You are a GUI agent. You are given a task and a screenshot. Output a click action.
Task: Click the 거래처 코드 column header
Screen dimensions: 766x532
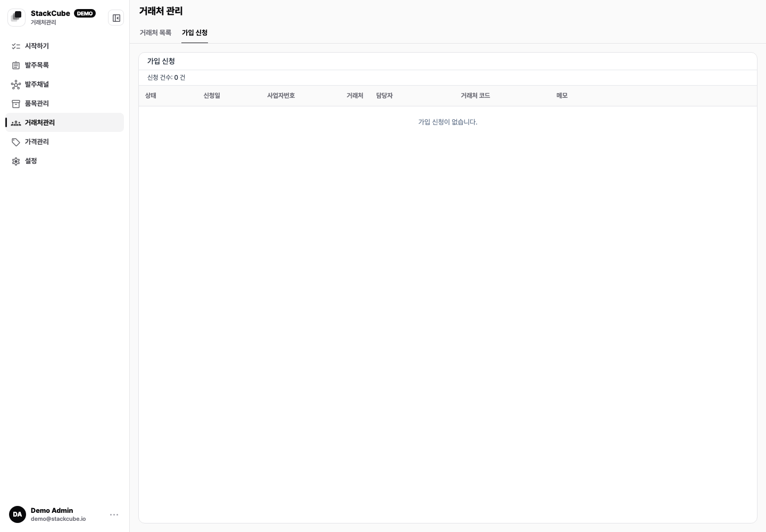(x=475, y=96)
